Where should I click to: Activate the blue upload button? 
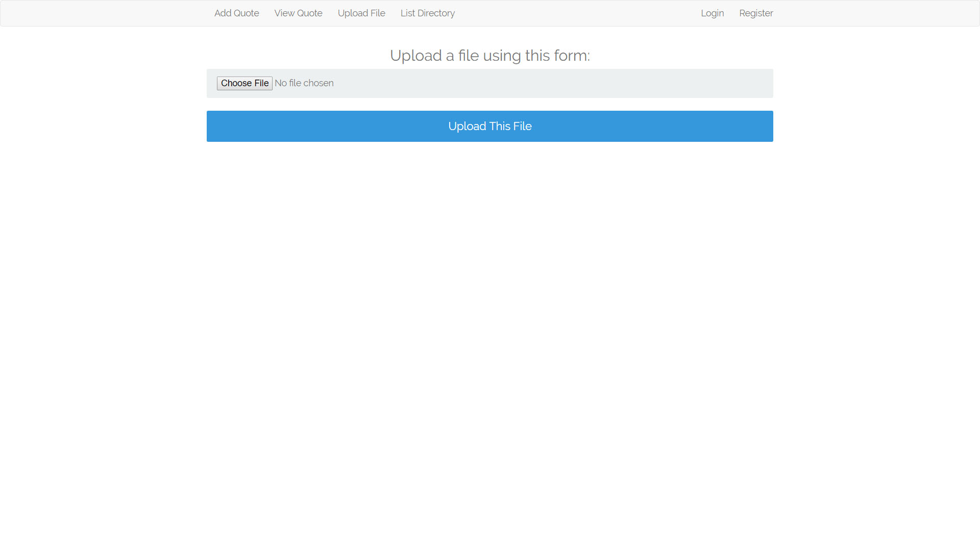click(489, 126)
